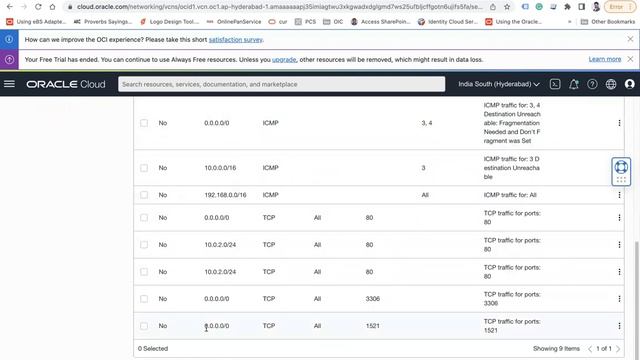
Task: Open the Oracle Cloud navigation hamburger menu
Action: click(x=9, y=84)
